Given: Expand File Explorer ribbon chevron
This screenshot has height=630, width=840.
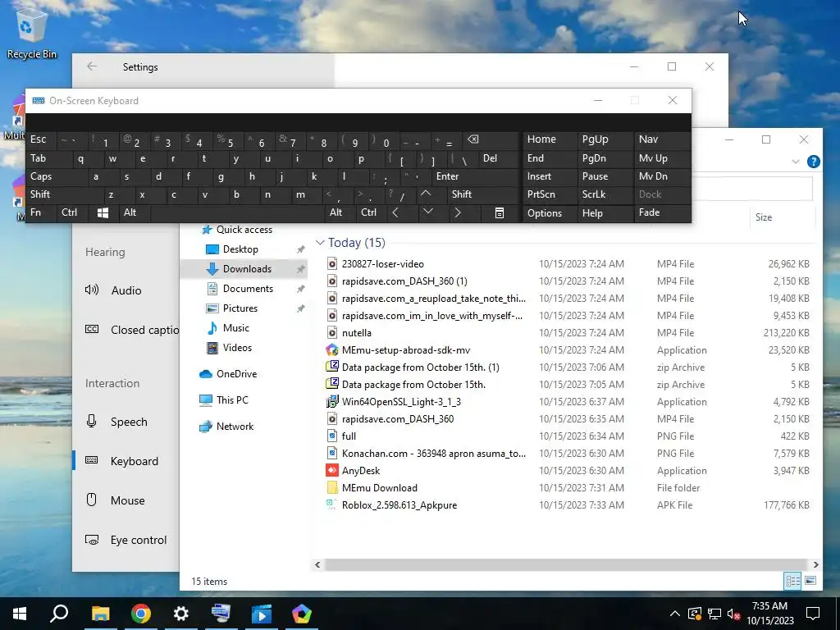Looking at the screenshot, I should [796, 162].
